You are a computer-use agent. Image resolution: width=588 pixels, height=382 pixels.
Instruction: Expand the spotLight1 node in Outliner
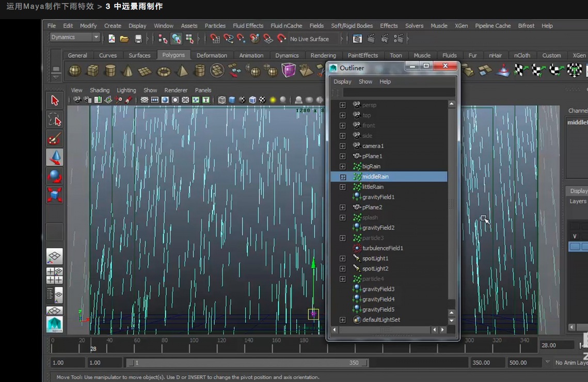pyautogui.click(x=342, y=258)
